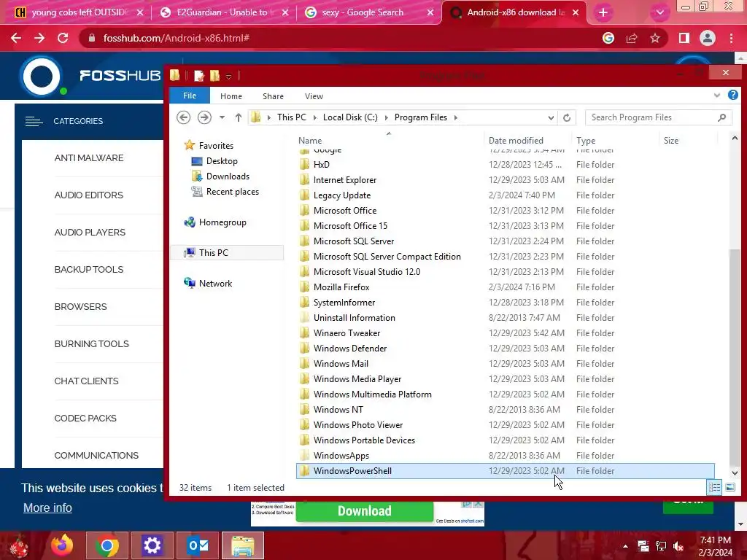The image size is (747, 560).
Task: Expand Program Files breadcrumb arrow
Action: coord(456,117)
